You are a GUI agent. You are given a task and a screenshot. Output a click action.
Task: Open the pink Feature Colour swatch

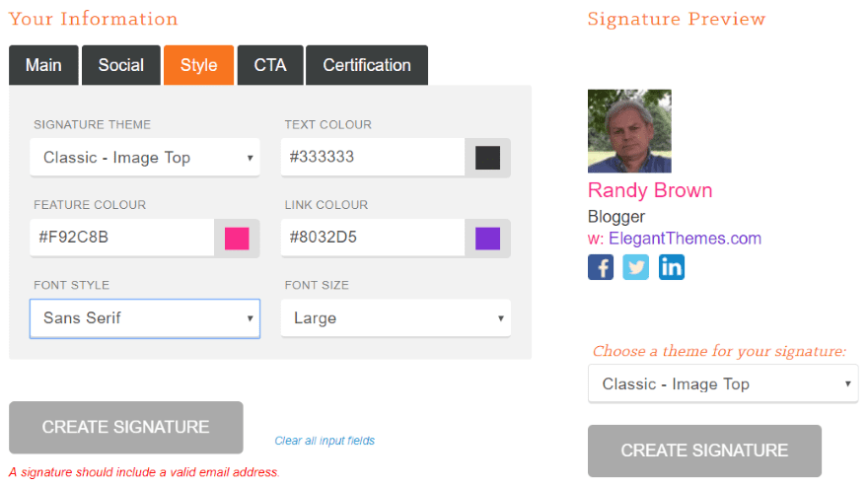[x=237, y=239]
